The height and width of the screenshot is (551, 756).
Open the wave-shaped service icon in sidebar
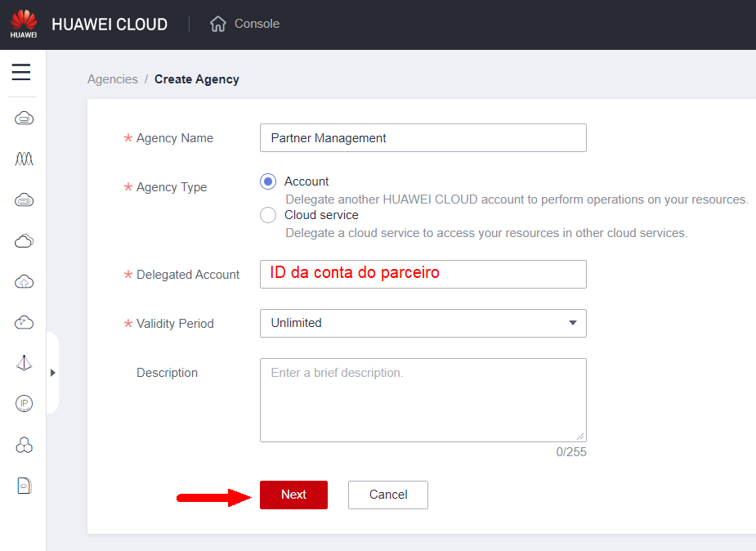(x=24, y=159)
